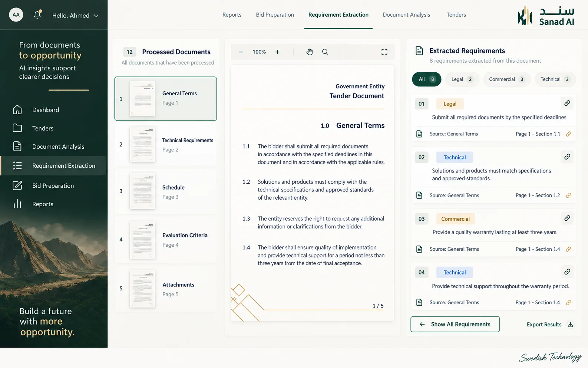
Task: Open source link for requirement 04
Action: [569, 303]
